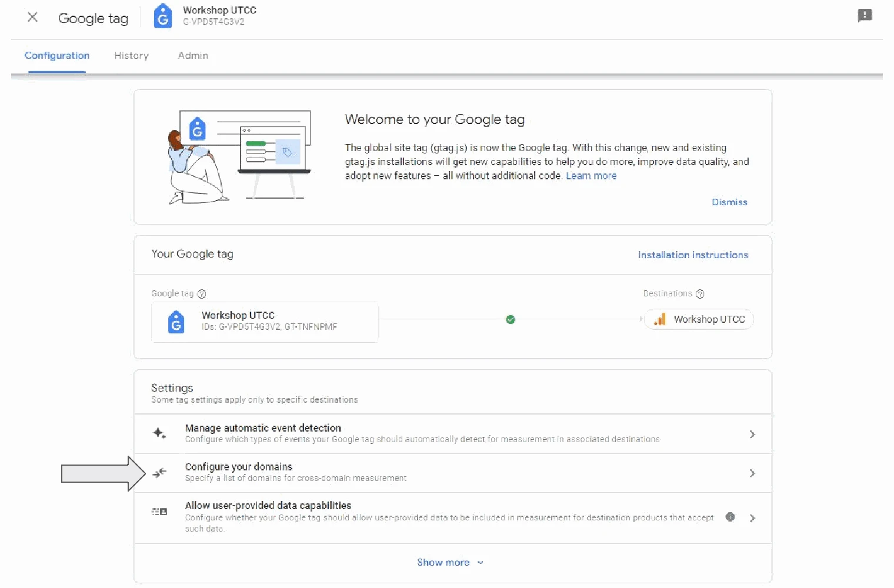The width and height of the screenshot is (894, 588).
Task: Open the Admin tab
Action: 193,55
